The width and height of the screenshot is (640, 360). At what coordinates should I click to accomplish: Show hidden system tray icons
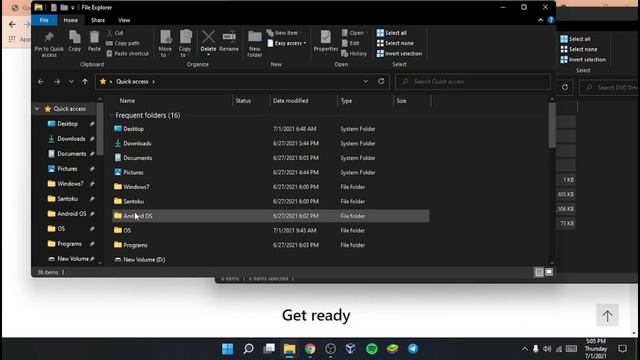(x=524, y=349)
